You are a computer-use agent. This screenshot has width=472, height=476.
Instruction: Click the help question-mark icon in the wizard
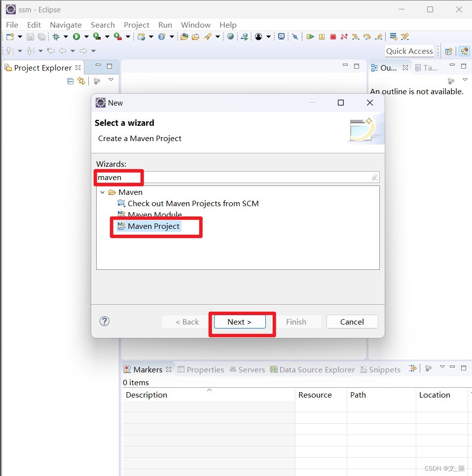click(104, 321)
